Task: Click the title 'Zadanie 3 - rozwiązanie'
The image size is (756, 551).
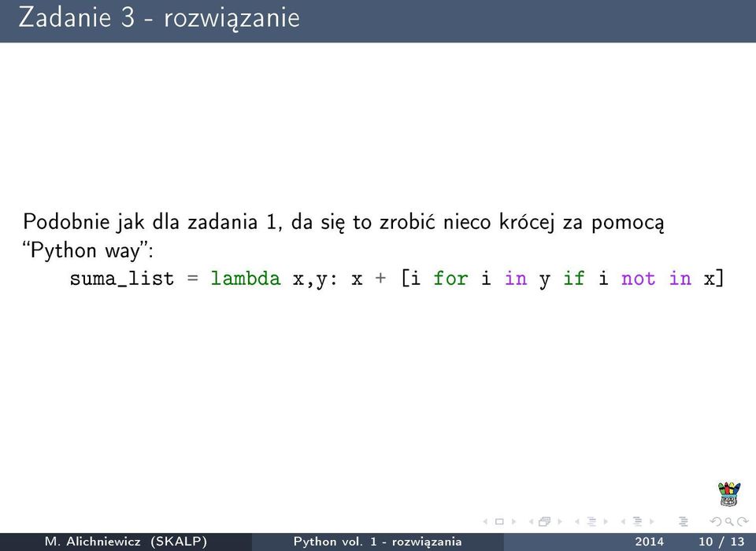Action: pyautogui.click(x=159, y=18)
